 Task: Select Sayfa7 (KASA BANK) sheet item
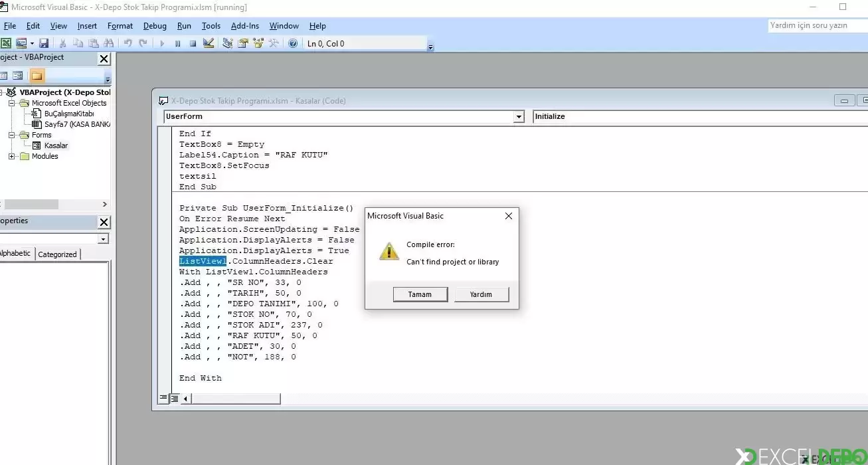point(77,124)
